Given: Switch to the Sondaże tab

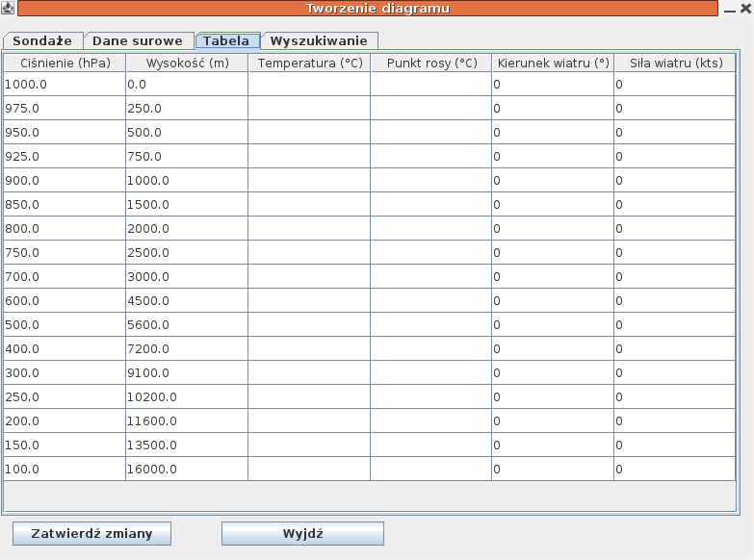Looking at the screenshot, I should tap(42, 40).
